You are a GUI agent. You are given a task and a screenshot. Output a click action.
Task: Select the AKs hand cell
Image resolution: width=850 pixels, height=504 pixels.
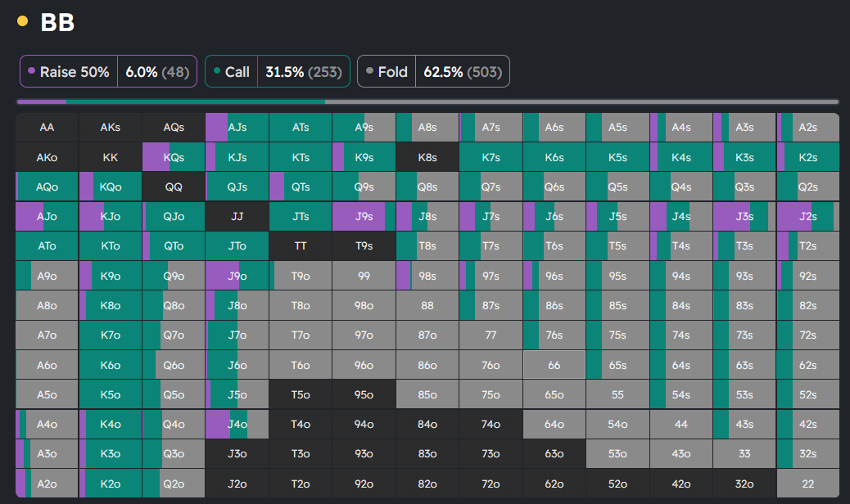[x=110, y=128]
